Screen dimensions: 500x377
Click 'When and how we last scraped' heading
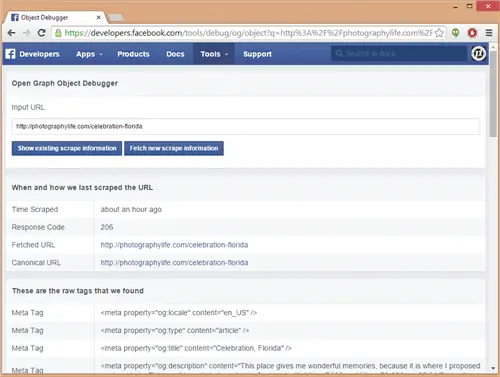pos(82,187)
